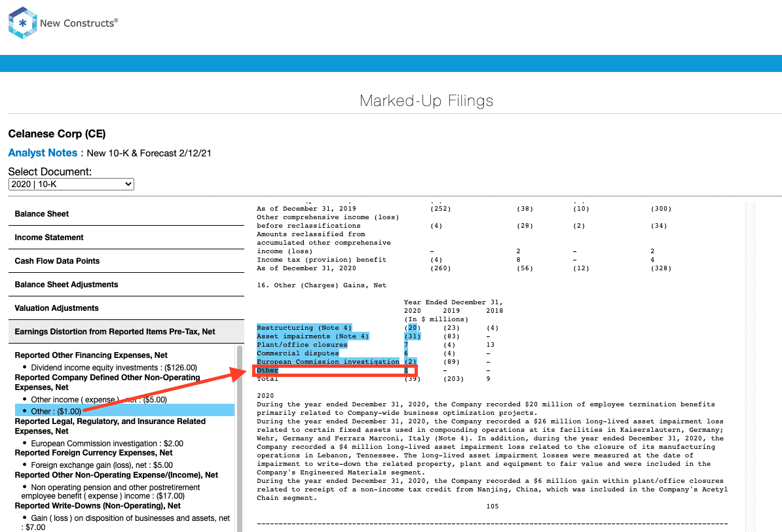Click the Total row in note 16 table

point(374,379)
